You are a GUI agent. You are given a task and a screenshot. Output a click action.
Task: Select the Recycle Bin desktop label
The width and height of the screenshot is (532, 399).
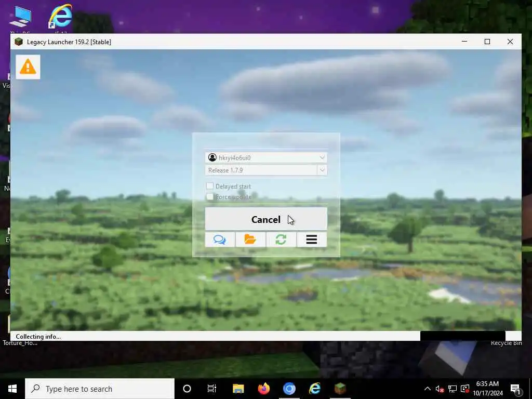click(506, 343)
